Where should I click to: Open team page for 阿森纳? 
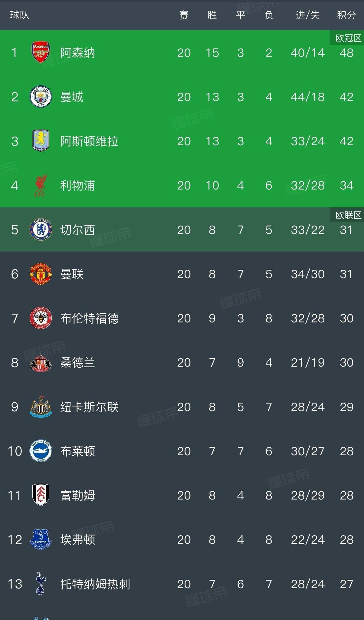(x=77, y=53)
